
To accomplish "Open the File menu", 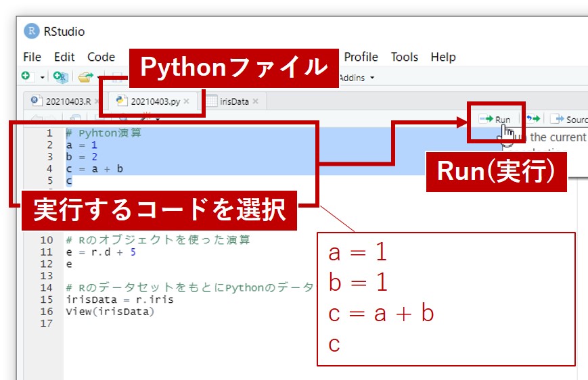I will pos(32,57).
